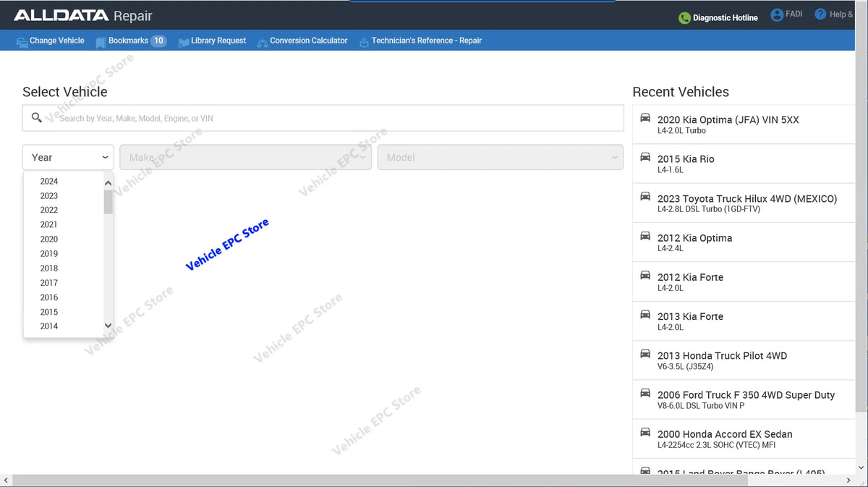Click the Diagnostic Hotline link
Viewport: 868px width, 487px height.
(726, 18)
